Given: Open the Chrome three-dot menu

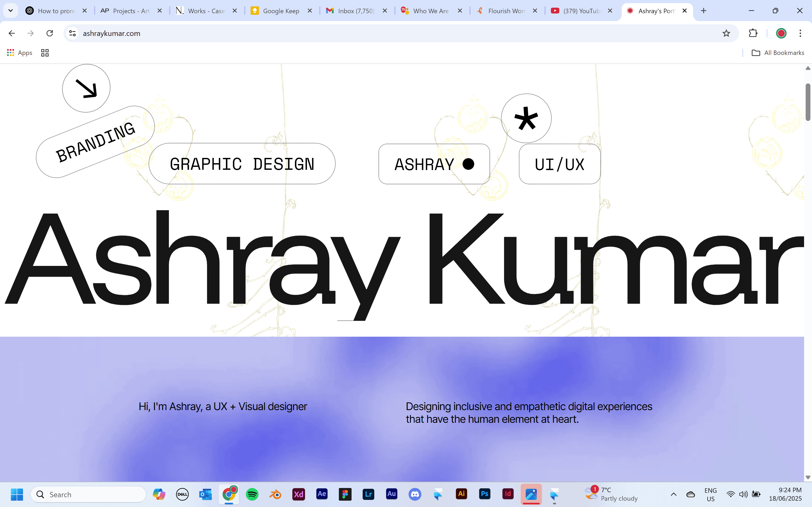Looking at the screenshot, I should (x=801, y=33).
